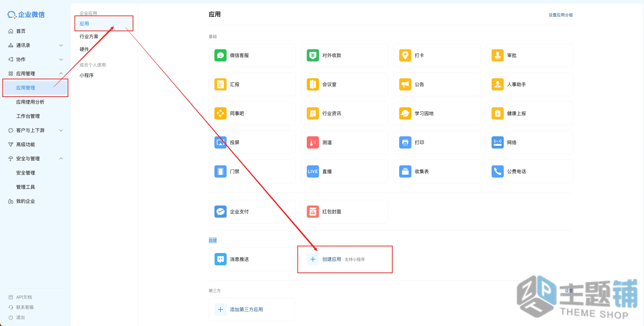Click the 企业支付 payment icon
Viewport: 644px width, 326px height.
click(x=220, y=211)
